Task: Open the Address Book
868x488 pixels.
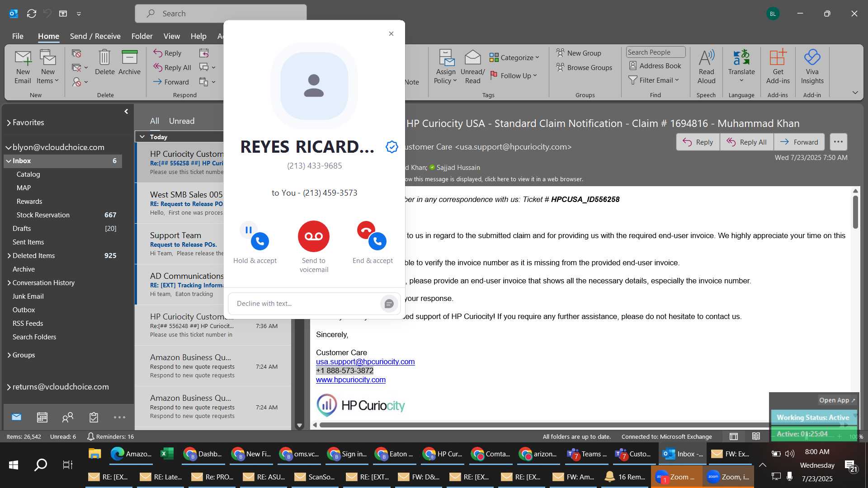Action: pos(655,66)
